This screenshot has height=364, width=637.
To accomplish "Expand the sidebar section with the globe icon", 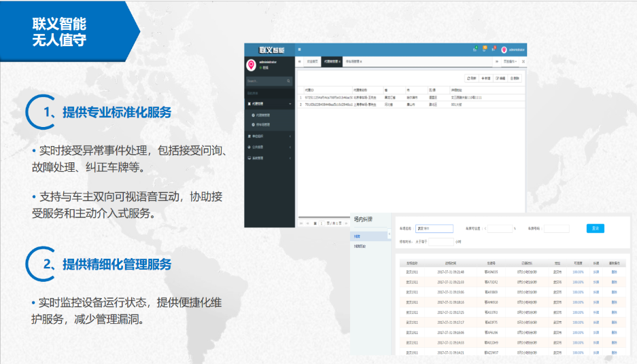I will [270, 147].
